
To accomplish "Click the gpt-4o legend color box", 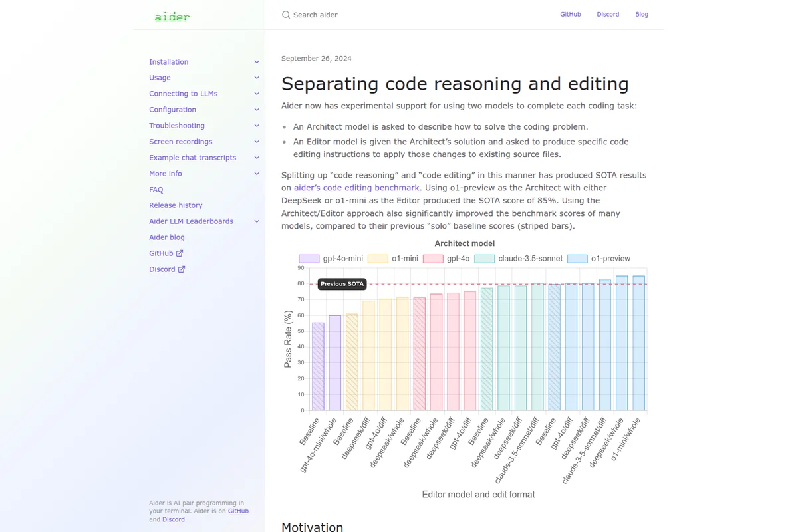I will tap(433, 259).
